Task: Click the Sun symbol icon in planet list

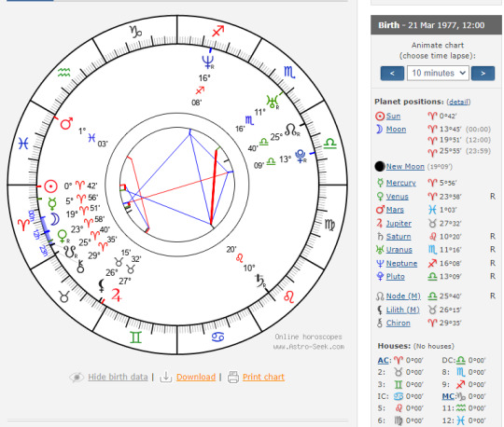Action: tap(380, 116)
